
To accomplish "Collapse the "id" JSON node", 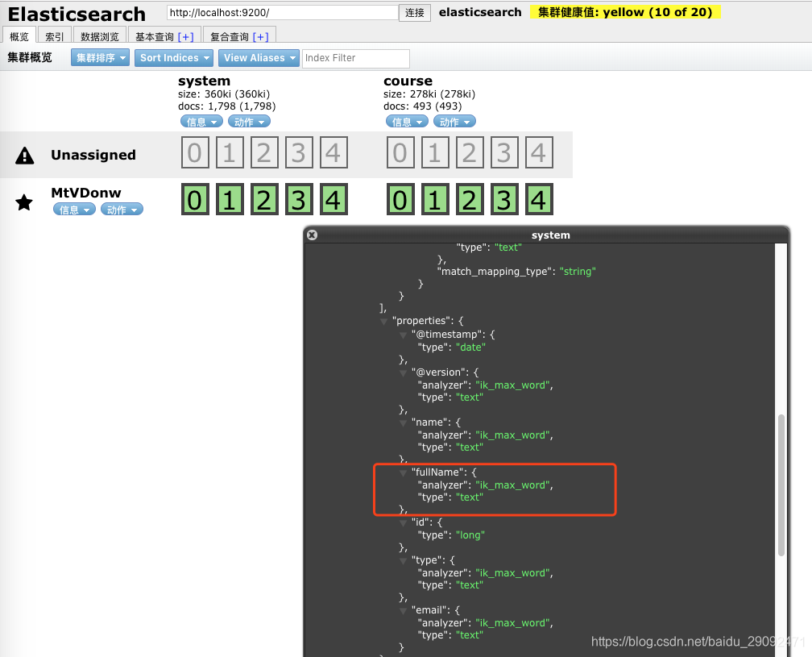I will click(x=403, y=523).
